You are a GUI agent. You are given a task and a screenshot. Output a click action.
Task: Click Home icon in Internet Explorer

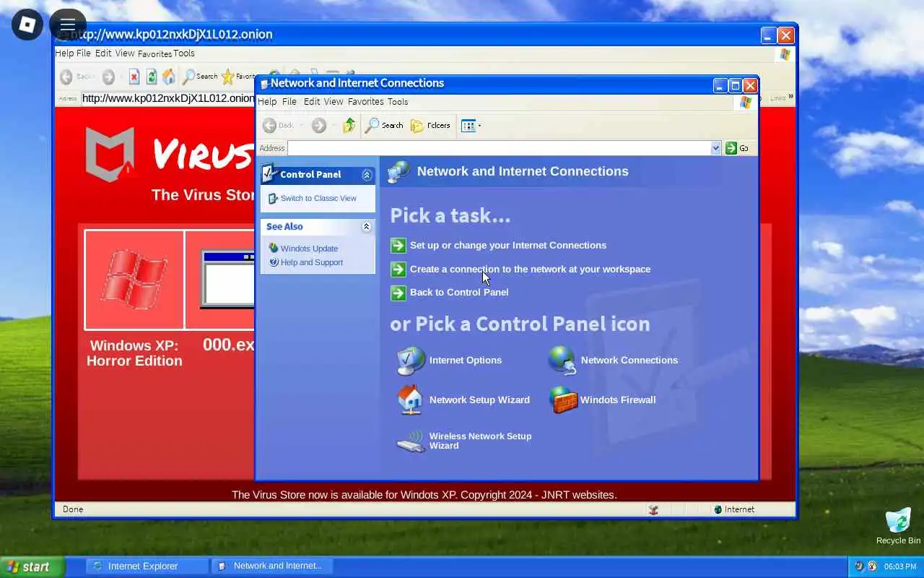pos(169,77)
